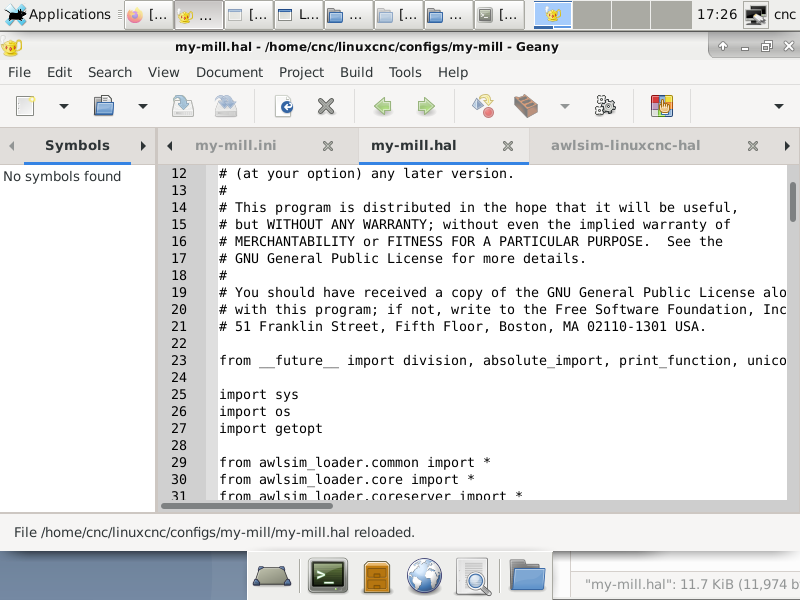Switch to the awlsim-linuxcnc-hal tab
Viewport: 800px width, 600px height.
click(625, 145)
